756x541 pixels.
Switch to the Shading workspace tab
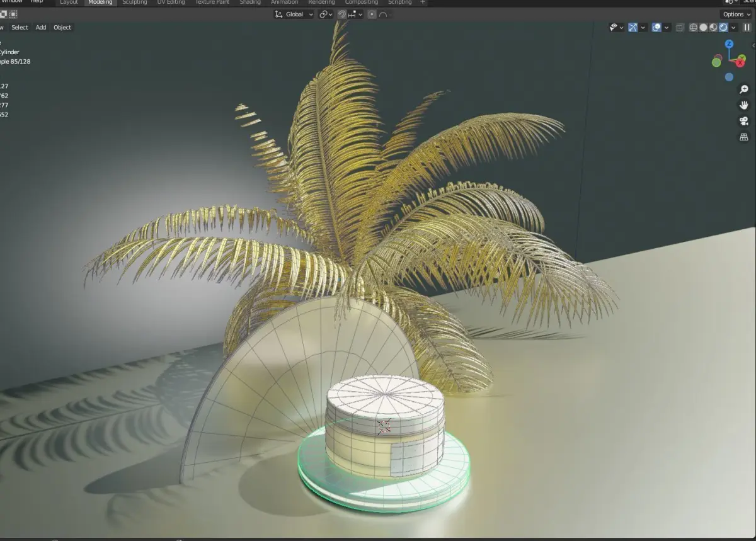click(x=250, y=3)
